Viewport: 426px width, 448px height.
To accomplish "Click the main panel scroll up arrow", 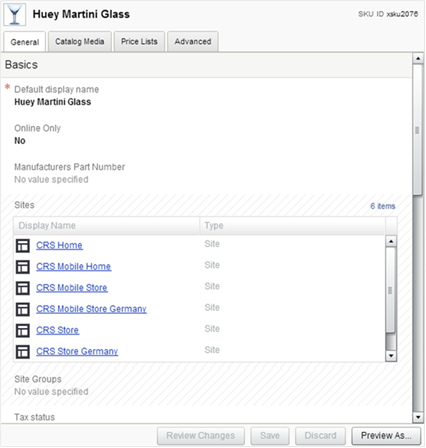I will pos(418,59).
